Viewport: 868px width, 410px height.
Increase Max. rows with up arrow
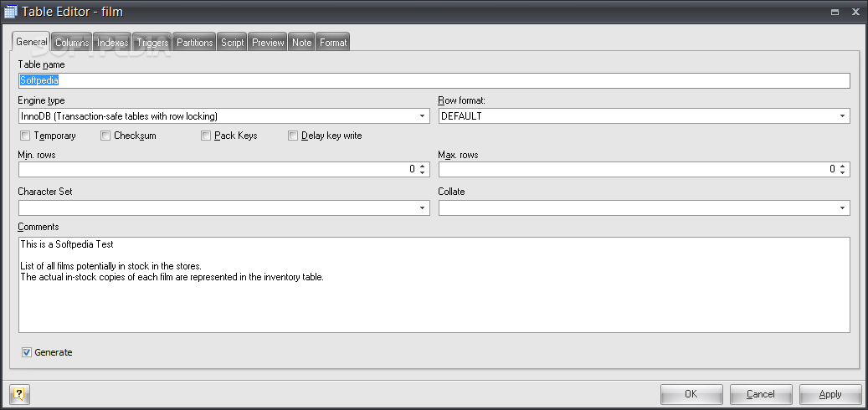tap(843, 166)
